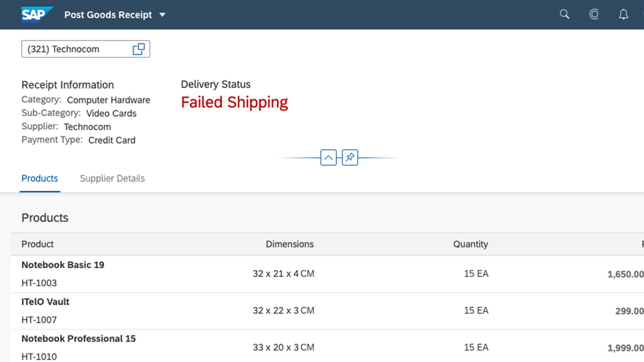The image size is (644, 362).
Task: Click the price 1,999.00
Action: point(625,348)
